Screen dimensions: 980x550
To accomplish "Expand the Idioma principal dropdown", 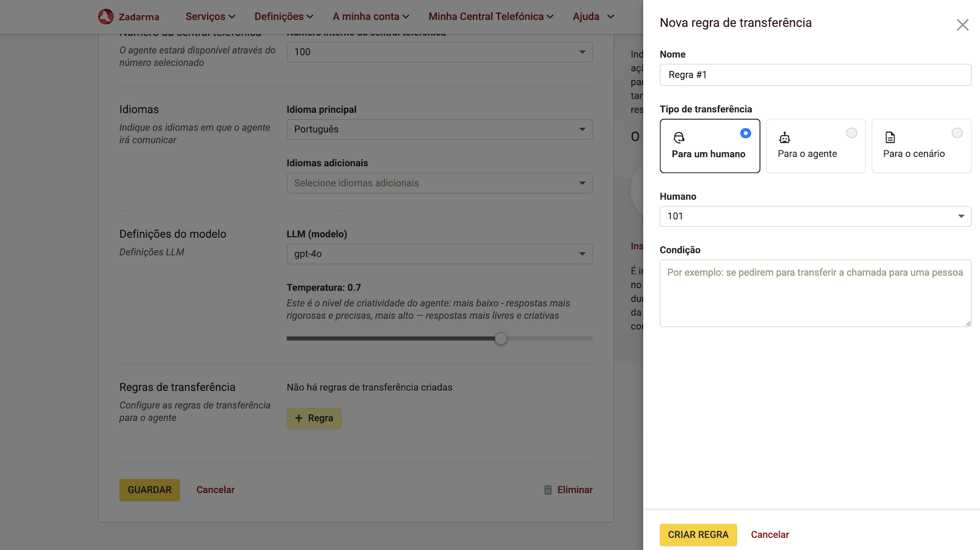I will coord(439,129).
